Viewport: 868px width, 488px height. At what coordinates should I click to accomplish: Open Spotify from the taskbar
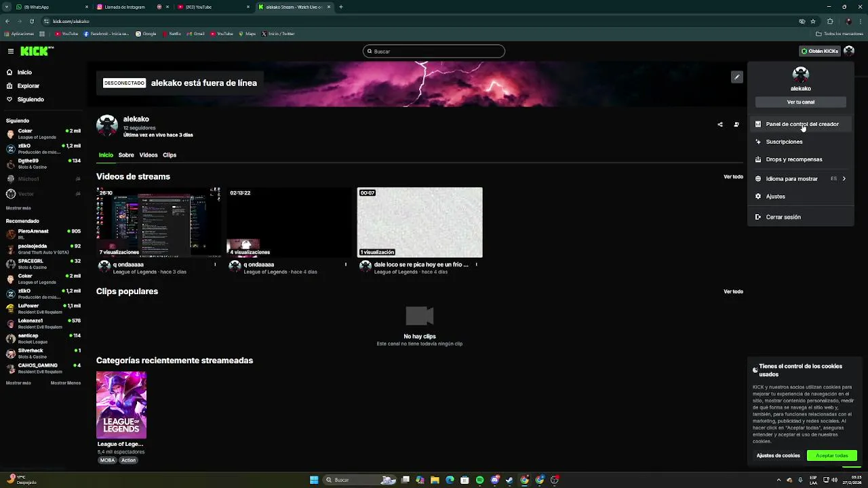click(479, 480)
